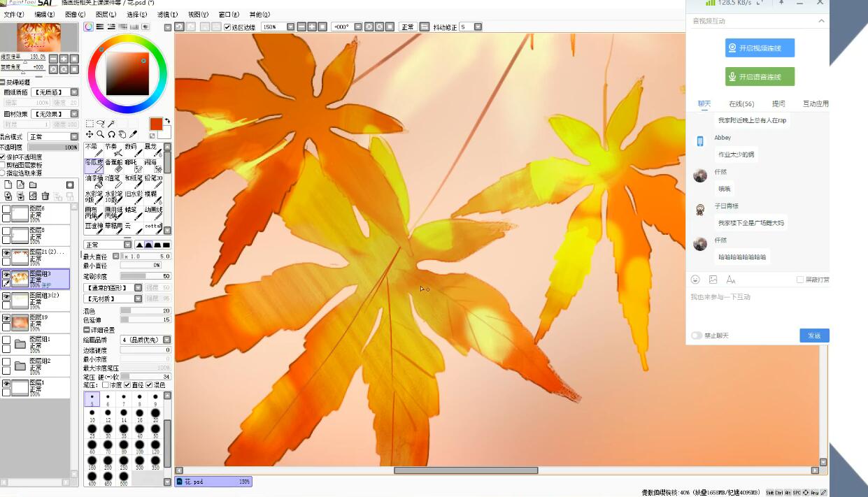Select the rectangular selection tool
The width and height of the screenshot is (868, 497).
tap(90, 124)
